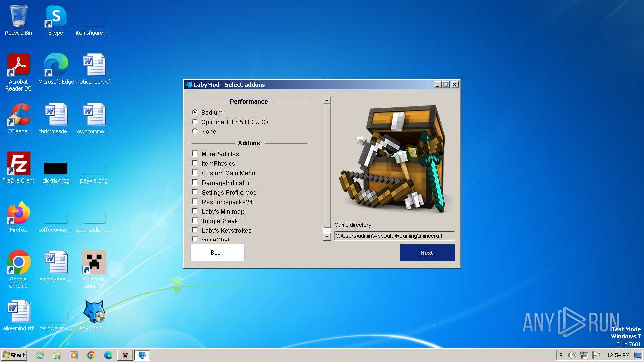This screenshot has width=644, height=362.
Task: Close the LabyMod installer window
Action: [455, 85]
